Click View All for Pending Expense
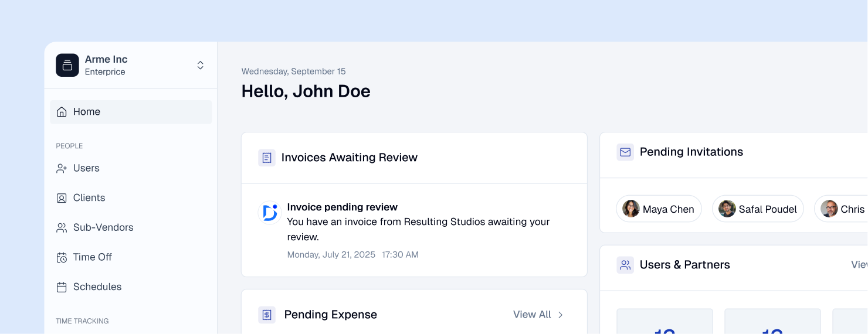Screen dimensions: 868x334 point(532,315)
